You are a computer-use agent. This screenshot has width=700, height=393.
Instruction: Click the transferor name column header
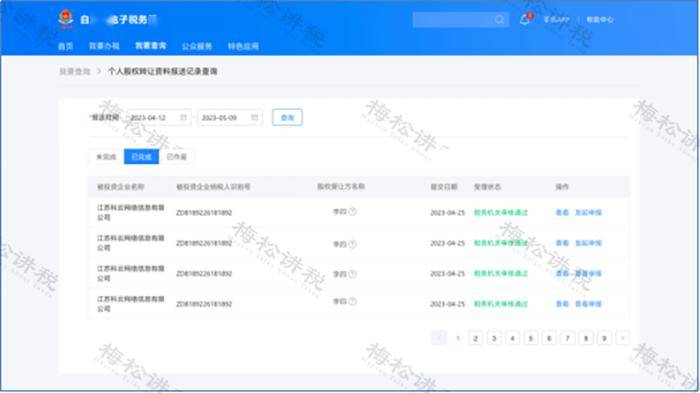[341, 186]
